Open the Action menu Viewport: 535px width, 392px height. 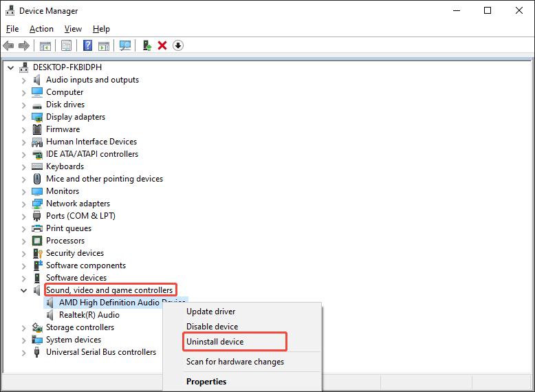[x=41, y=29]
